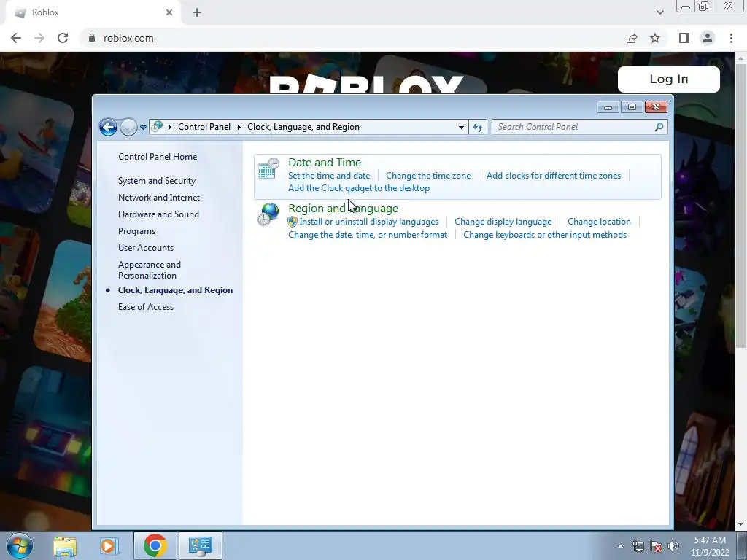The height and width of the screenshot is (560, 747).
Task: Click the Roblox Log In button
Action: pyautogui.click(x=669, y=79)
